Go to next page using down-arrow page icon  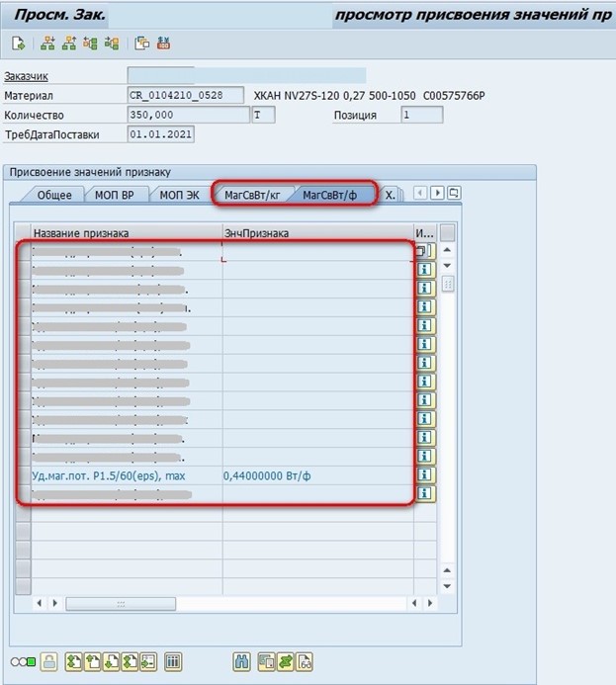(x=111, y=662)
